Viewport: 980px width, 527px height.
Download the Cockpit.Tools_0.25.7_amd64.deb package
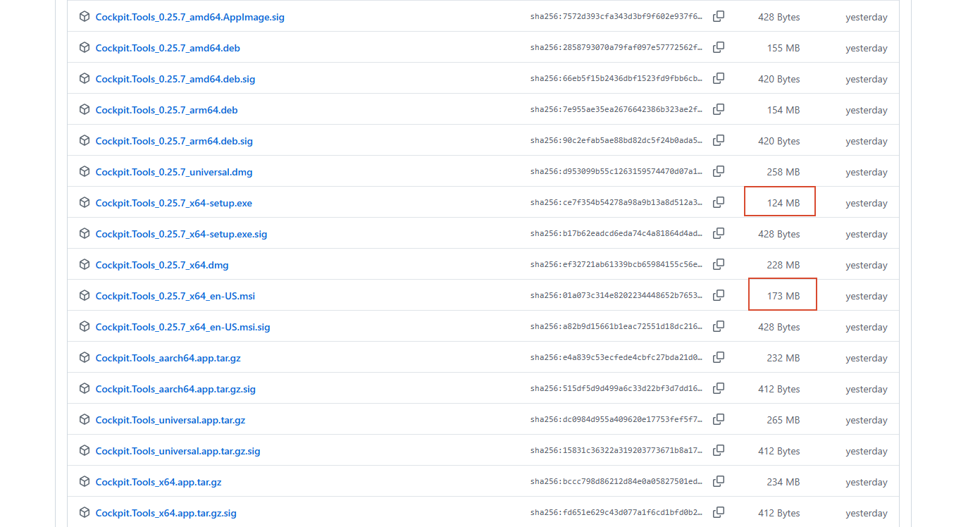[x=168, y=48]
